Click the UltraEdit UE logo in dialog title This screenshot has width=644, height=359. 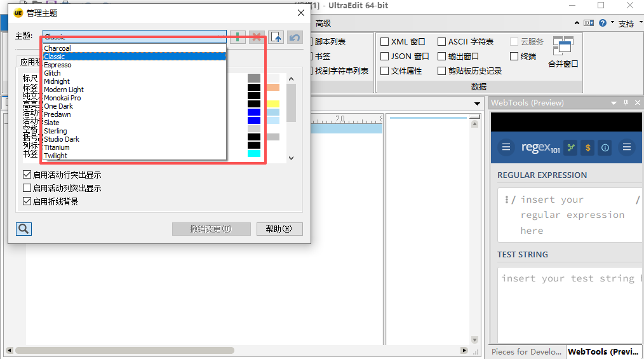tap(18, 13)
